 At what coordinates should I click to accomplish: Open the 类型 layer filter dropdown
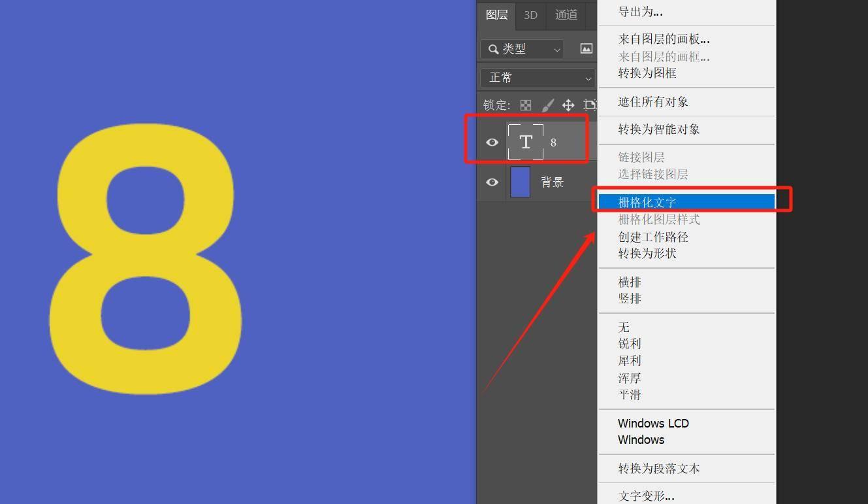click(x=522, y=49)
